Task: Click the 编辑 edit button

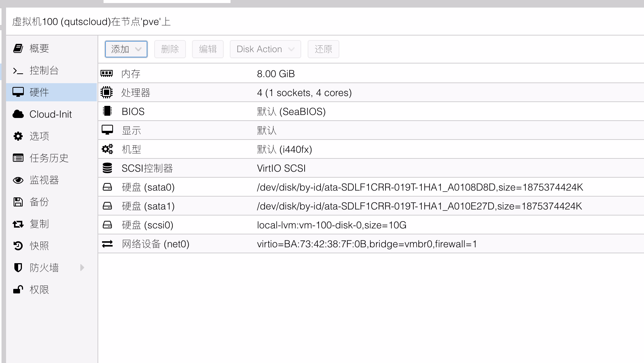Action: 207,49
